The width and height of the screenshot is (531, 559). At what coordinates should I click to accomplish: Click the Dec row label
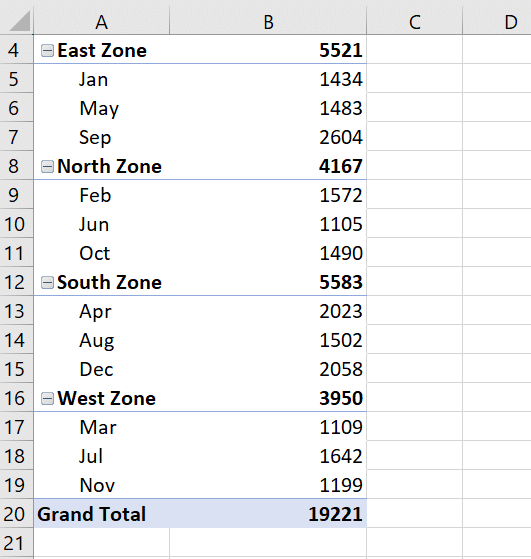click(x=96, y=369)
